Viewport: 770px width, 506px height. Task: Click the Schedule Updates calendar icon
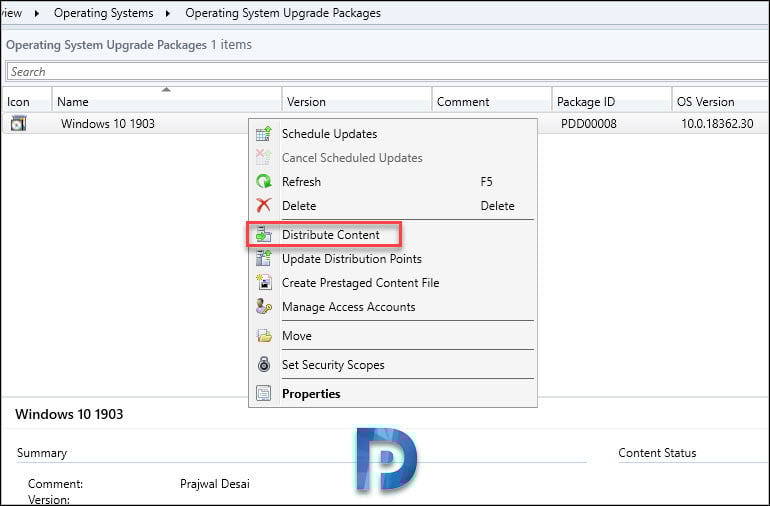point(264,134)
